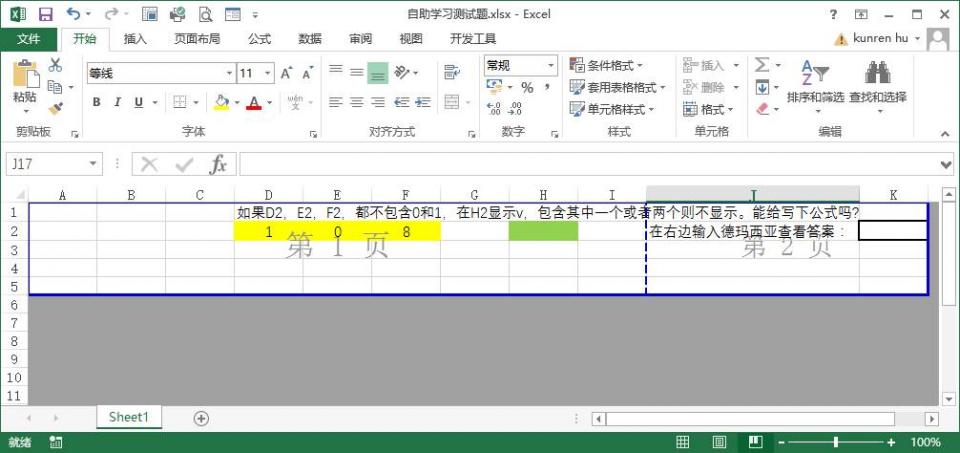The image size is (960, 453).
Task: Switch to the 插入 ribbon tab
Action: tap(135, 39)
